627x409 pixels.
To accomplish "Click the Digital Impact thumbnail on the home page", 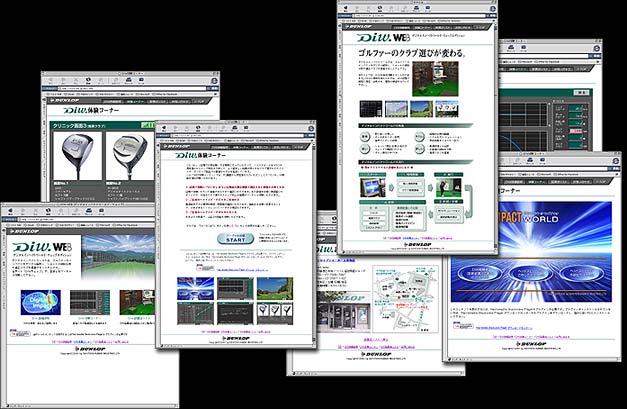I will 40,302.
